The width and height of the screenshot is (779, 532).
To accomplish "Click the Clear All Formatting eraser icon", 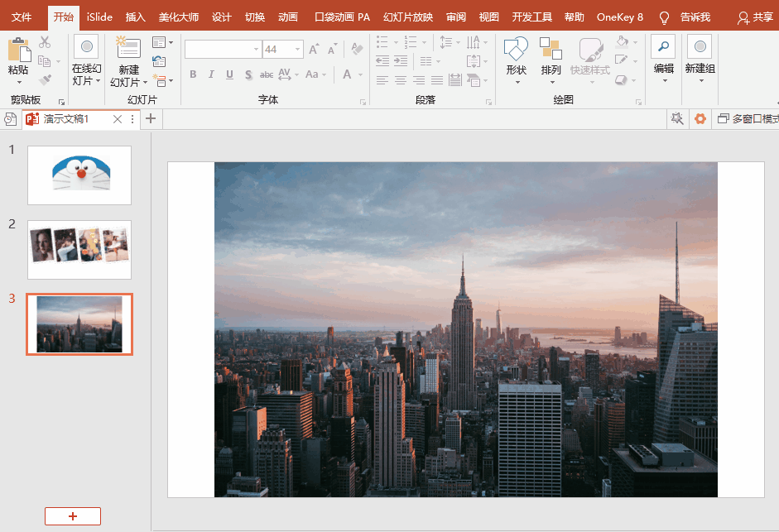I will pyautogui.click(x=356, y=49).
